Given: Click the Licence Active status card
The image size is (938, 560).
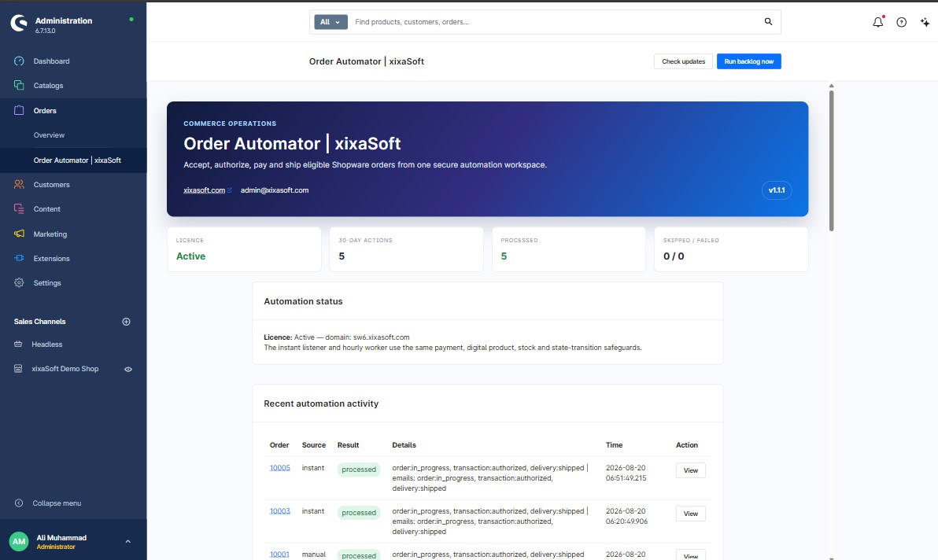Looking at the screenshot, I should (x=244, y=249).
